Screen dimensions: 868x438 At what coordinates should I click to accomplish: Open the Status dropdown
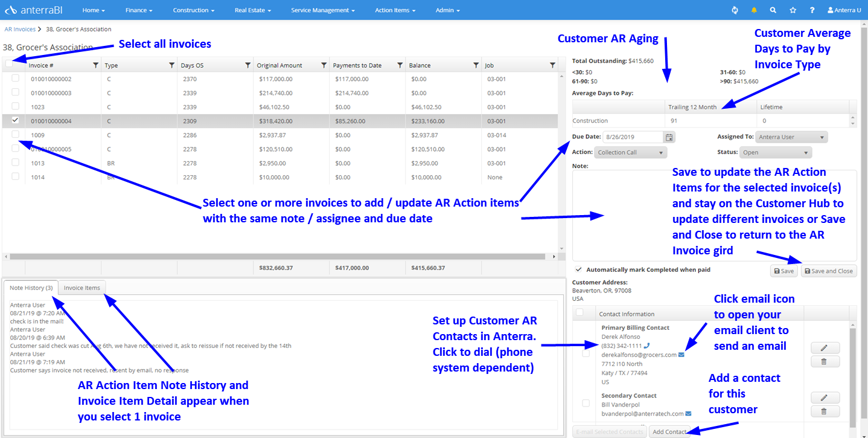776,152
